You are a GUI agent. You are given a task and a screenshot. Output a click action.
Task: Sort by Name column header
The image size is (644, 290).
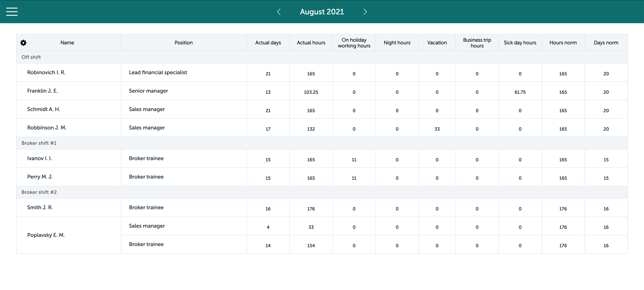point(67,43)
